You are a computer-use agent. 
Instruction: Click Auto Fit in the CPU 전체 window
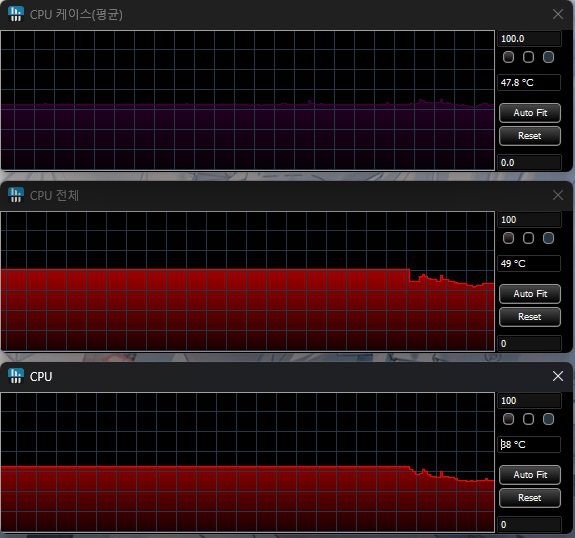(x=530, y=294)
